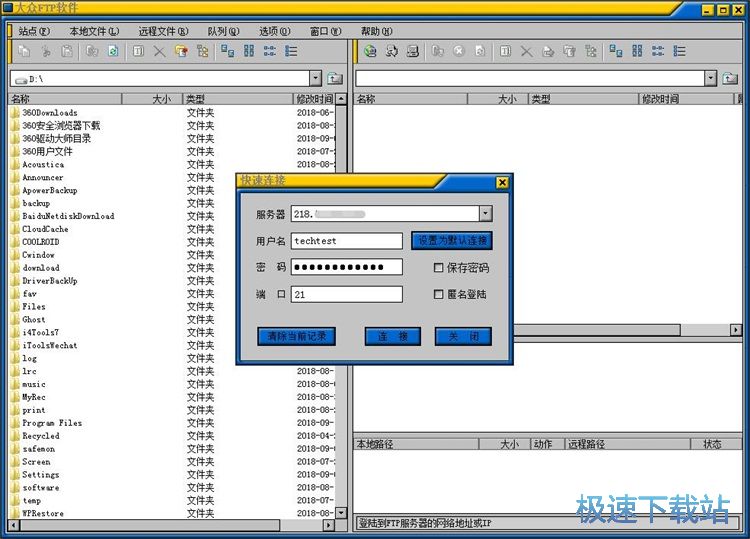Click the rename (T) icon in local toolbar
The height and width of the screenshot is (539, 750).
tap(138, 51)
